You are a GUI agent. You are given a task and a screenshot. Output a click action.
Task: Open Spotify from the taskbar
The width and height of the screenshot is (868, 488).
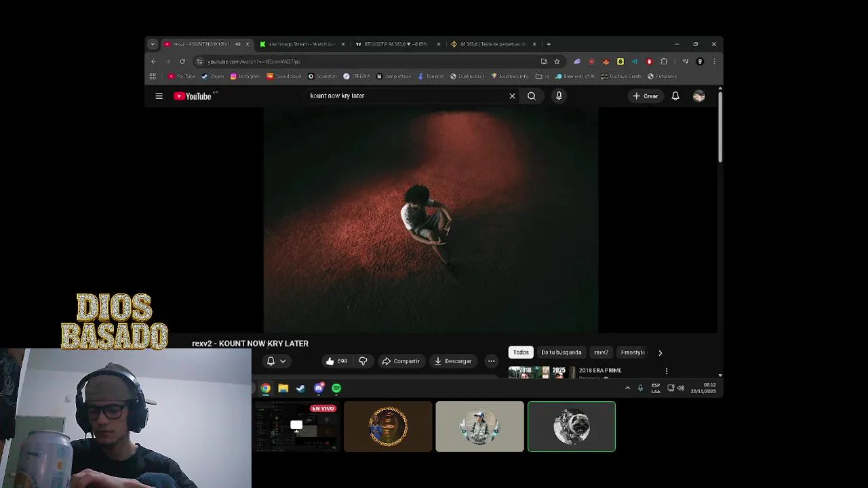pos(336,388)
